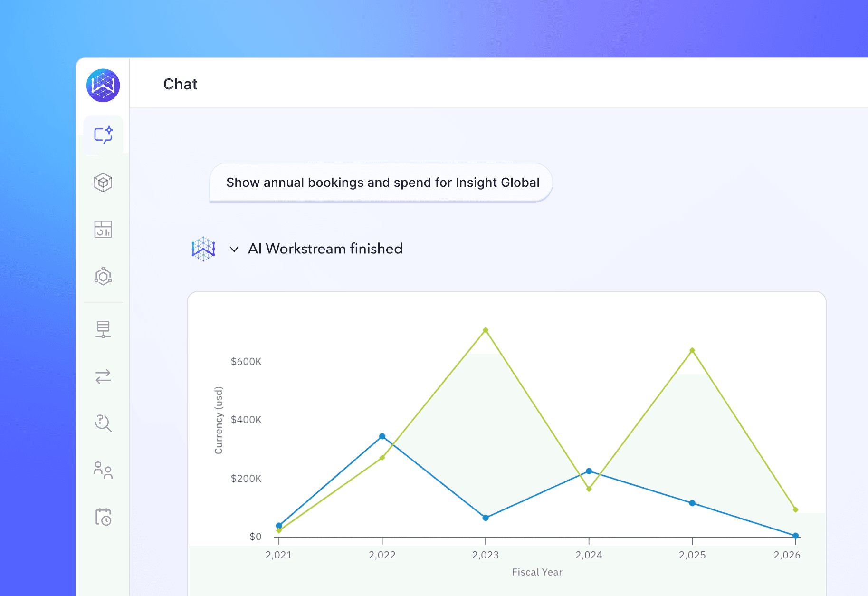Click the $400K axis label

pos(246,420)
